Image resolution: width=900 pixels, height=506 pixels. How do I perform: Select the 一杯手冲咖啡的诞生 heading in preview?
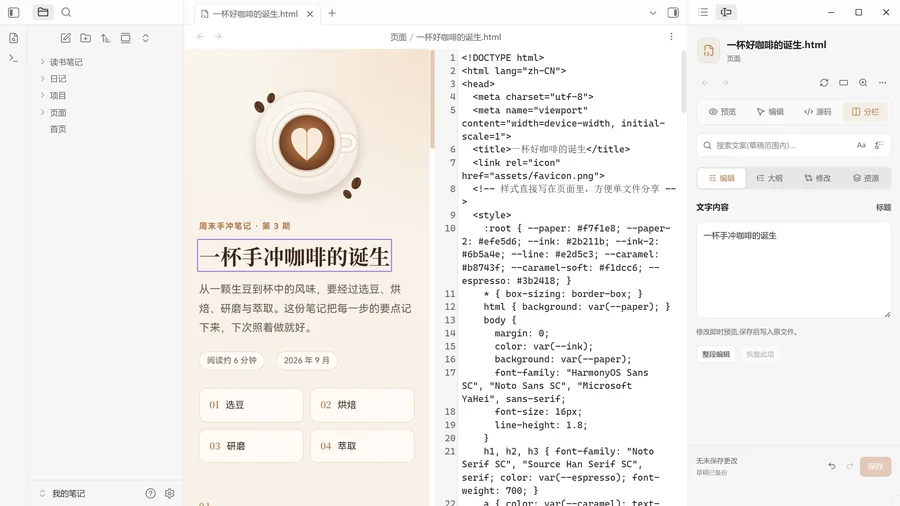[x=294, y=256]
